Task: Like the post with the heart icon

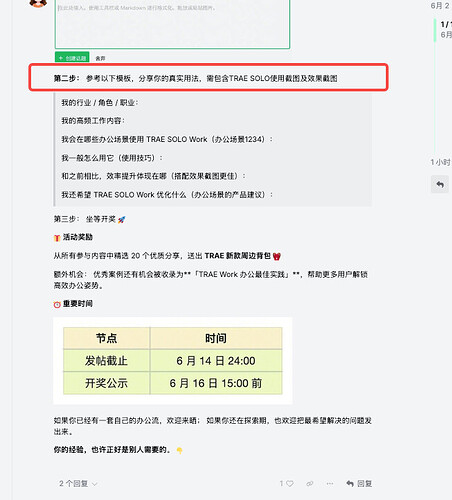Action: click(x=290, y=483)
